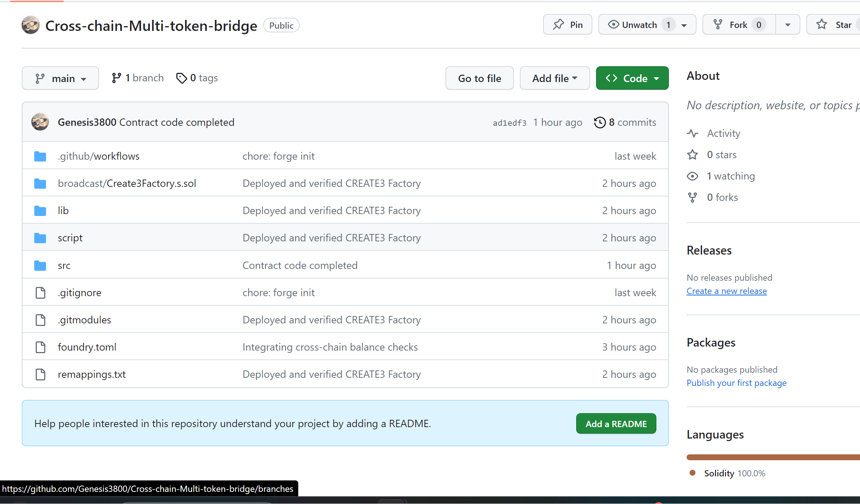This screenshot has height=504, width=860.
Task: Open the Packages section heading
Action: 711,342
